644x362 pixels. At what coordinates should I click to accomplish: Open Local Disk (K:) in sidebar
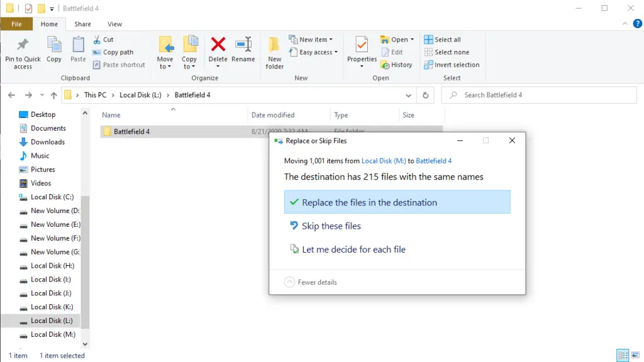(x=52, y=307)
